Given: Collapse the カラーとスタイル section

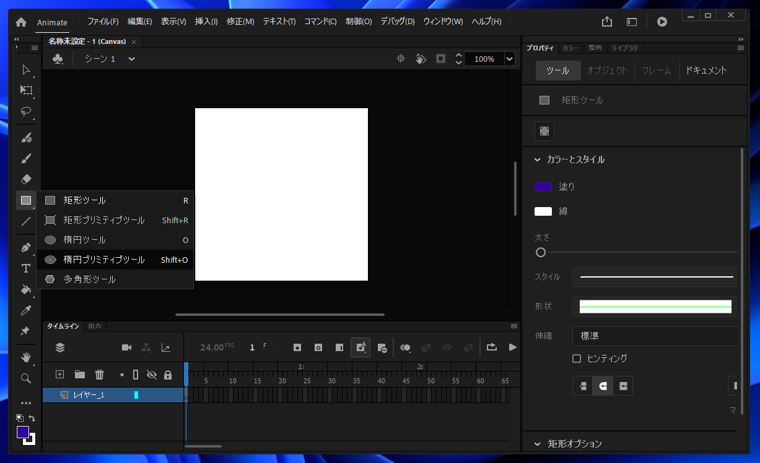Looking at the screenshot, I should click(537, 160).
